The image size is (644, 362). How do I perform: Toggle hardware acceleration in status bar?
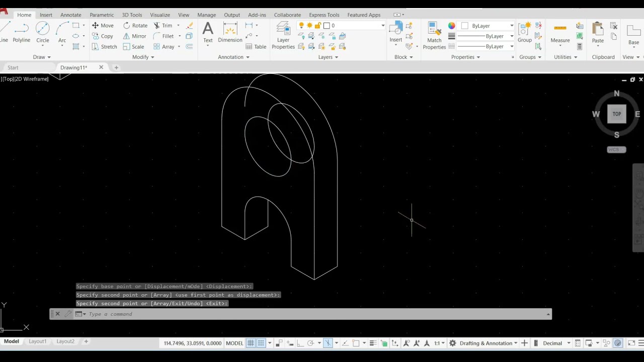[618, 343]
